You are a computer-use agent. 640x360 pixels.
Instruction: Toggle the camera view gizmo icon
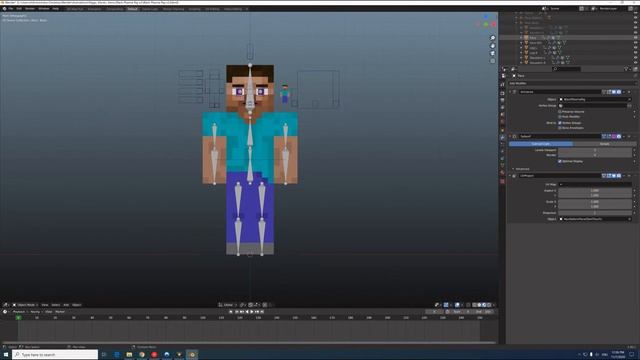(x=493, y=53)
